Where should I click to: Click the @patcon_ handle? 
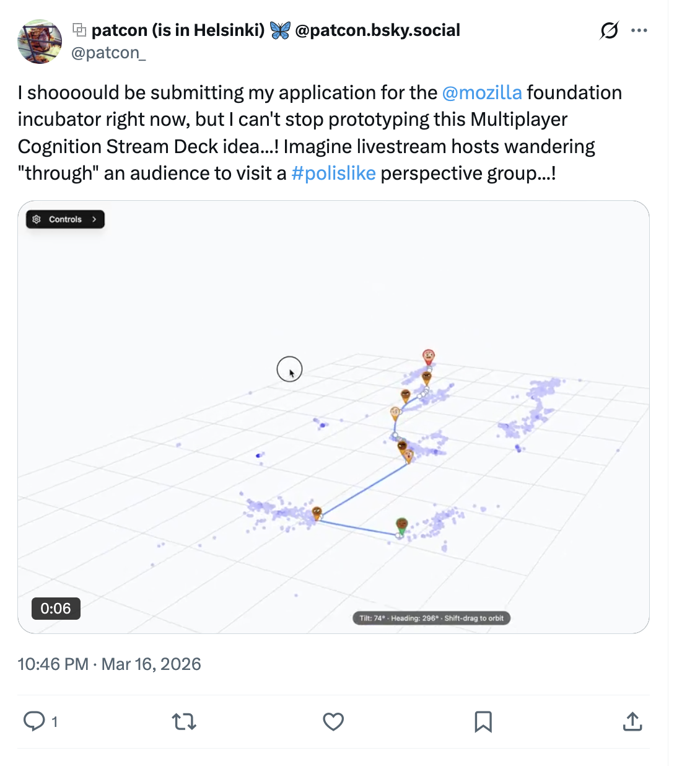(108, 53)
